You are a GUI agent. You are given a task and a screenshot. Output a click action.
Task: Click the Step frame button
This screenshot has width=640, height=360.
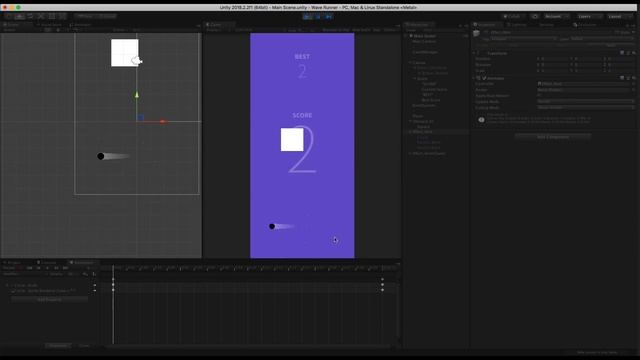[x=329, y=17]
